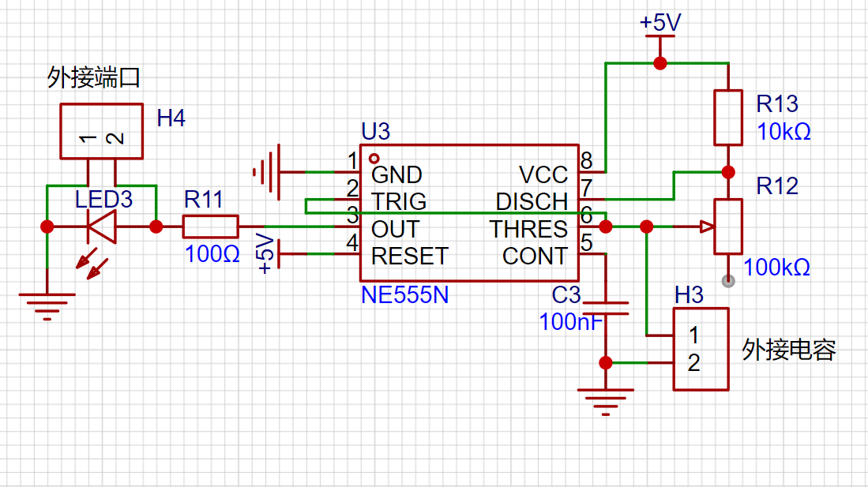
Task: Click the 10kΩ value label
Action: coord(783,132)
